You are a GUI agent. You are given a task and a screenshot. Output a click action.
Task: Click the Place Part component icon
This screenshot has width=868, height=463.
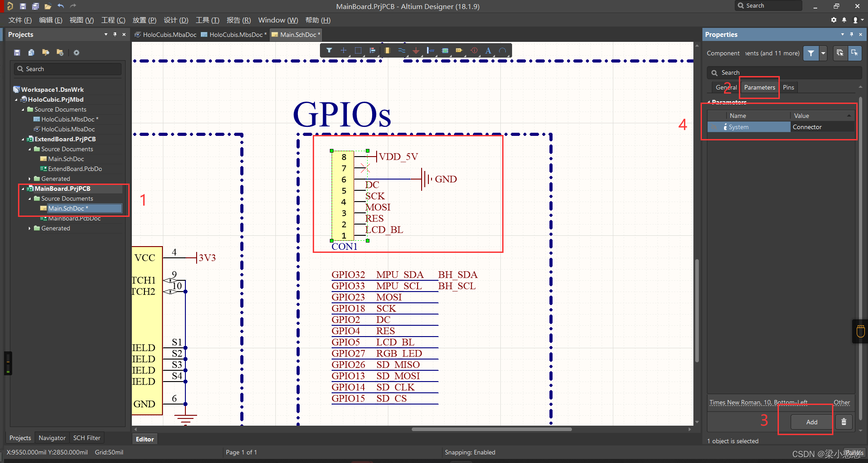tap(387, 50)
